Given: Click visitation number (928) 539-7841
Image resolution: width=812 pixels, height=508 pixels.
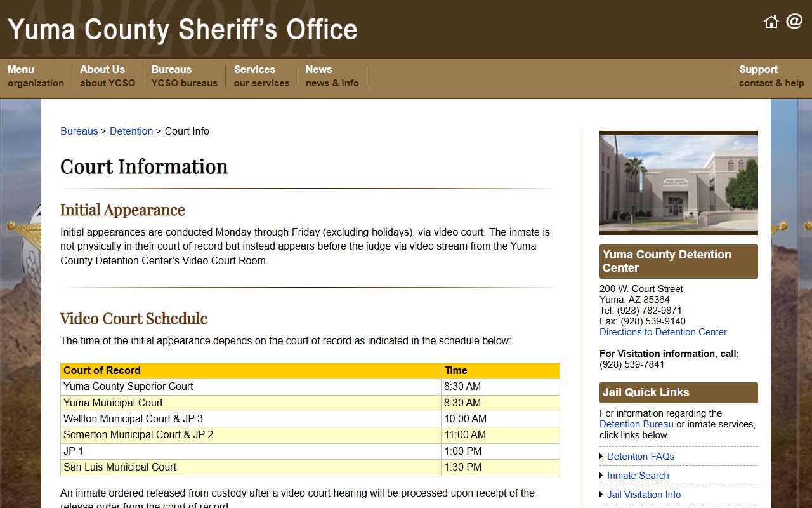Looking at the screenshot, I should click(632, 364).
